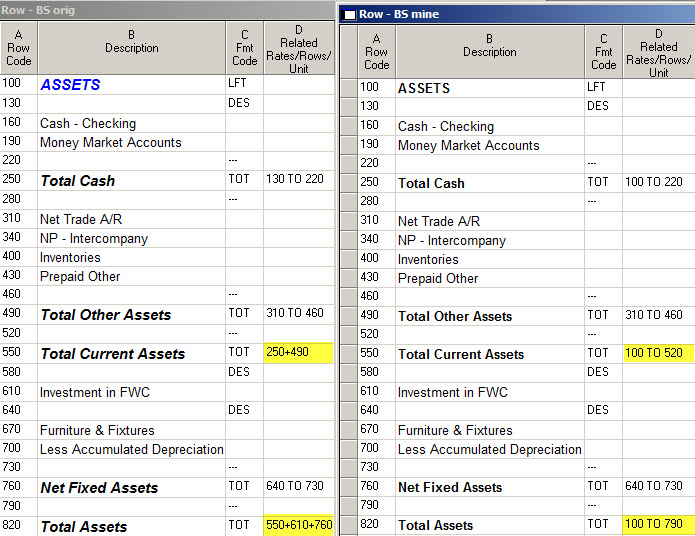
Task: Click highlighted 100 TO 790 cell
Action: point(658,524)
